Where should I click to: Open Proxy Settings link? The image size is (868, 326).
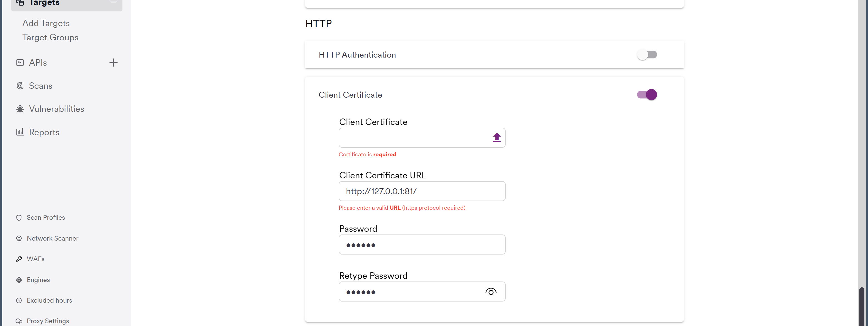(48, 321)
